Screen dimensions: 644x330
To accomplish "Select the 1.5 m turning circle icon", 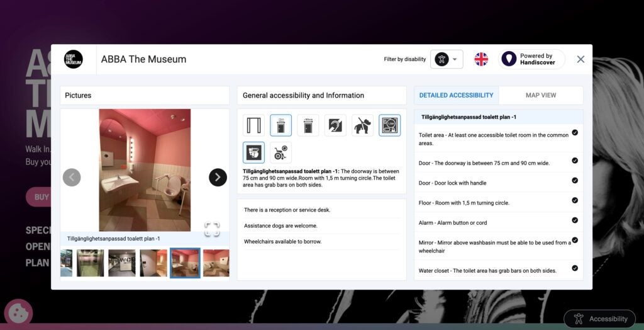I will tap(389, 125).
